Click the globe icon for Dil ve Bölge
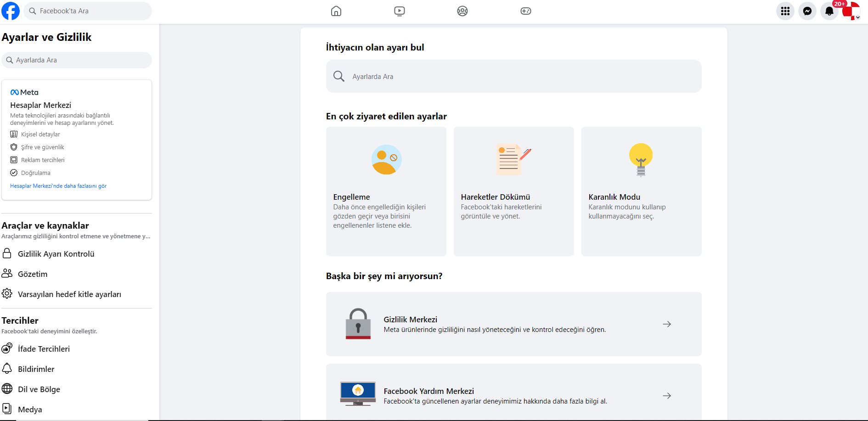The height and width of the screenshot is (421, 868). 7,388
